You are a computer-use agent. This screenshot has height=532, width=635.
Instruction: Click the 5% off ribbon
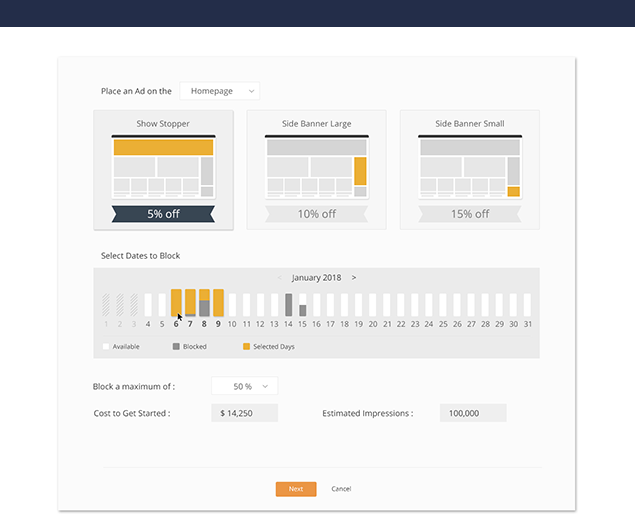click(164, 214)
